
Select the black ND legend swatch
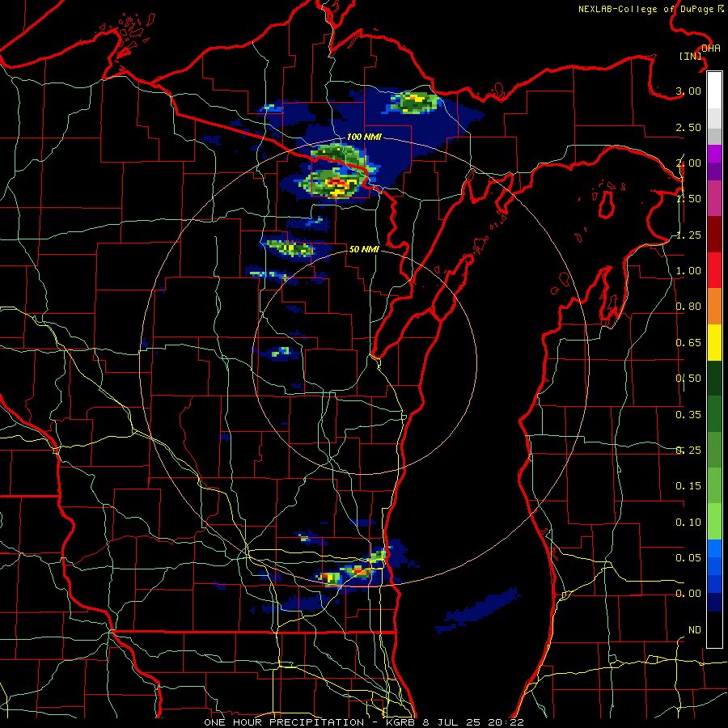714,629
